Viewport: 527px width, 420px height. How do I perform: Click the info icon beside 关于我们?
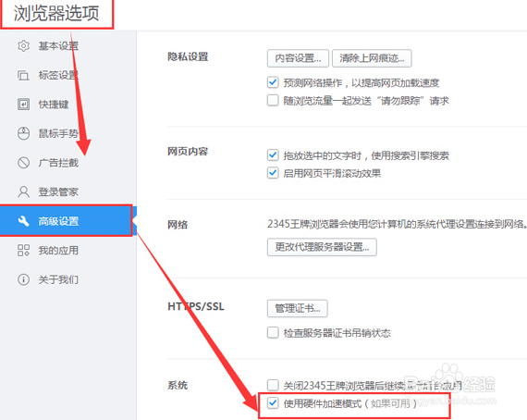[x=23, y=279]
